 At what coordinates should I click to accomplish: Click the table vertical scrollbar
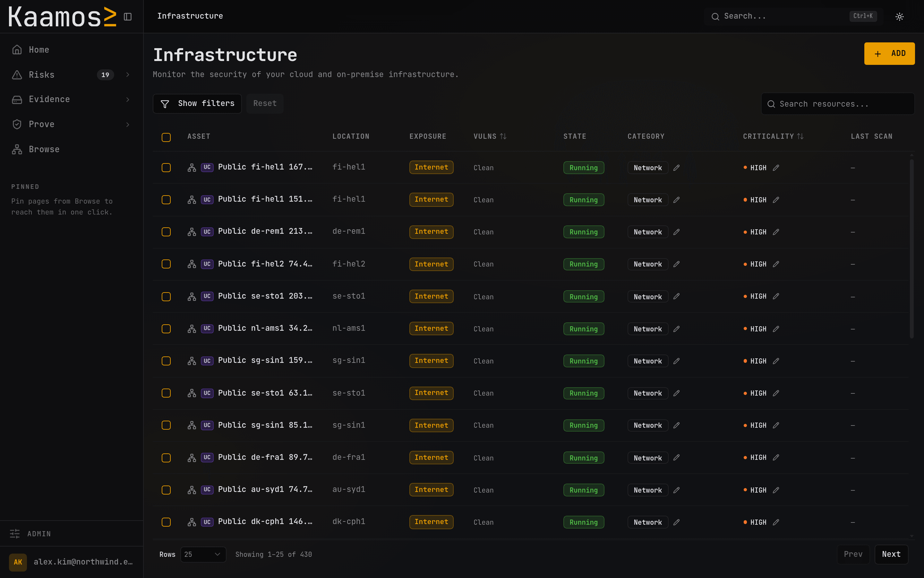911,249
